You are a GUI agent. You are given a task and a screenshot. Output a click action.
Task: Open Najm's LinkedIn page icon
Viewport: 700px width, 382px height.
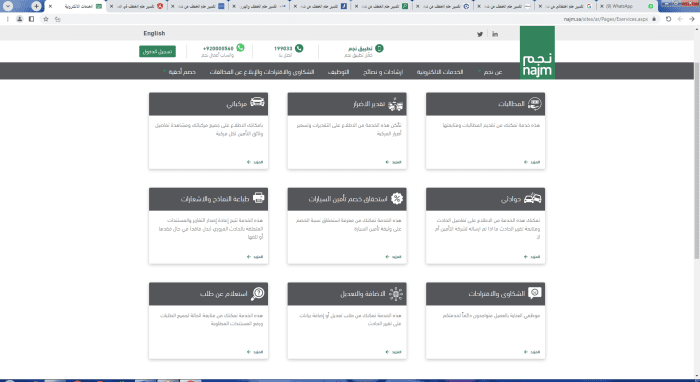(x=495, y=34)
